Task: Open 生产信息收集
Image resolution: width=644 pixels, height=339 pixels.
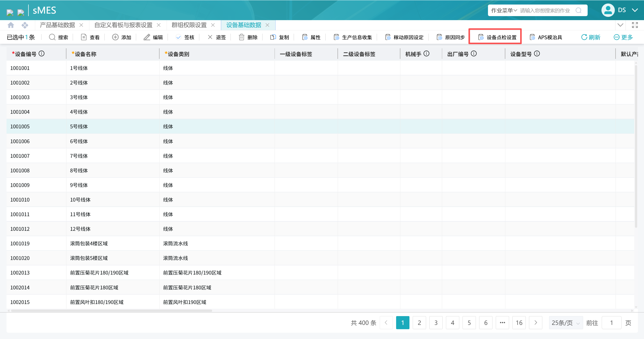Action: [353, 37]
